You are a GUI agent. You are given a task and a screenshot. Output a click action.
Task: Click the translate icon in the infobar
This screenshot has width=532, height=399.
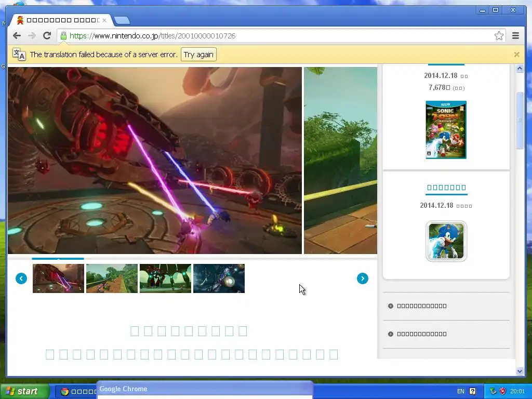[19, 54]
